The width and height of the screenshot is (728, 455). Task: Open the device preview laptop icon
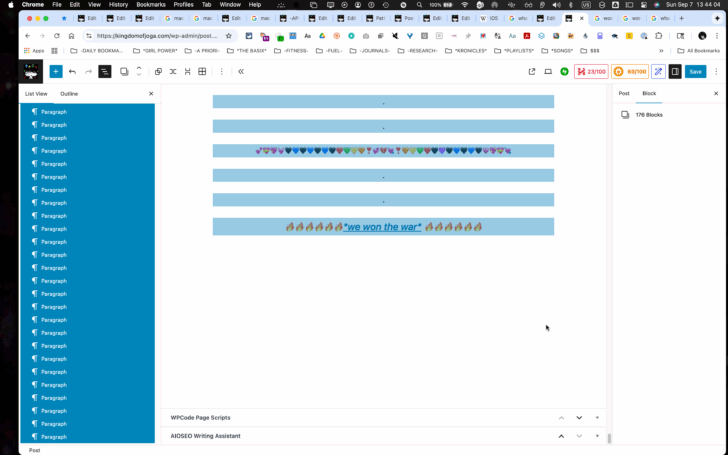tap(548, 72)
